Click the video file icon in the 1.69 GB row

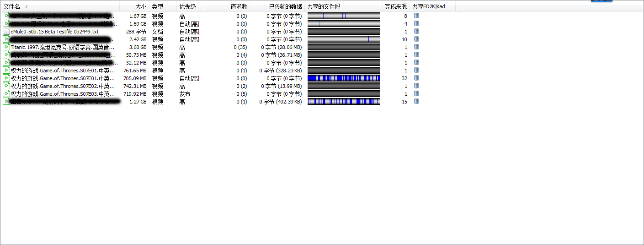pos(6,24)
